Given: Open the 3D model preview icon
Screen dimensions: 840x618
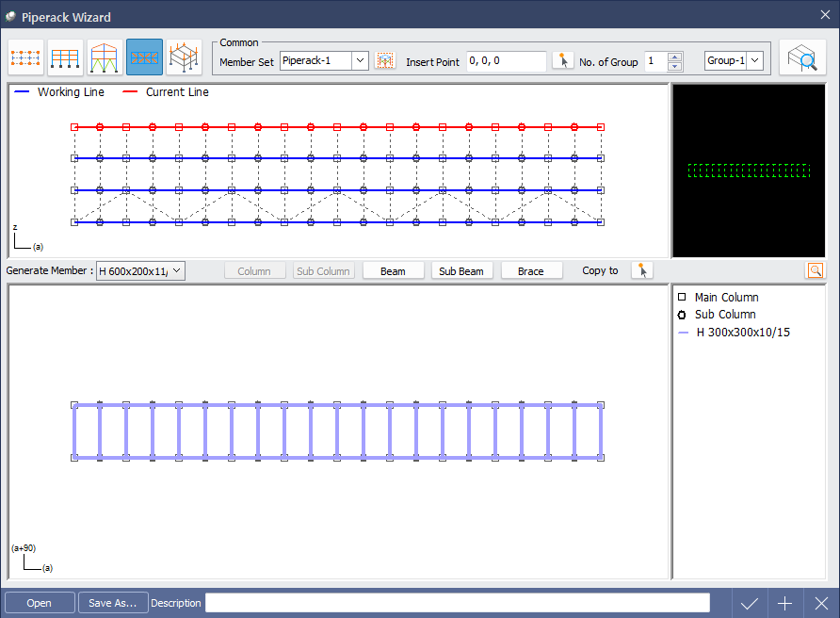Looking at the screenshot, I should coord(802,58).
